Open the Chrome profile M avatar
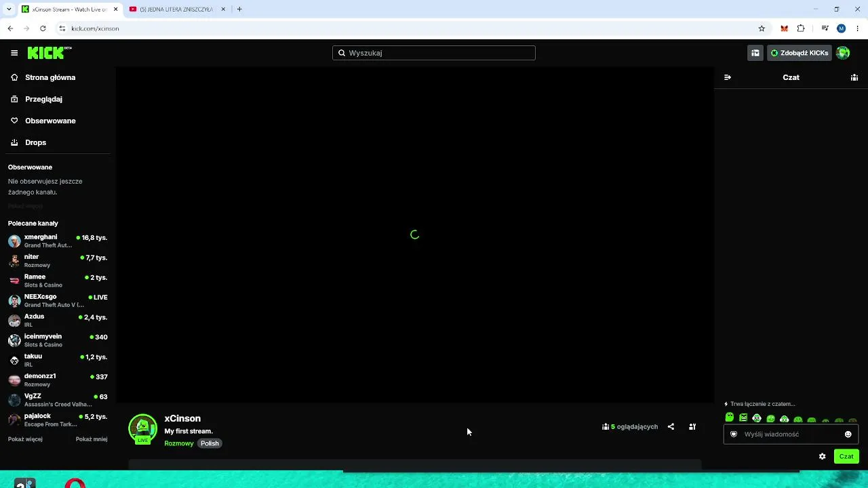The width and height of the screenshot is (868, 488). click(842, 28)
